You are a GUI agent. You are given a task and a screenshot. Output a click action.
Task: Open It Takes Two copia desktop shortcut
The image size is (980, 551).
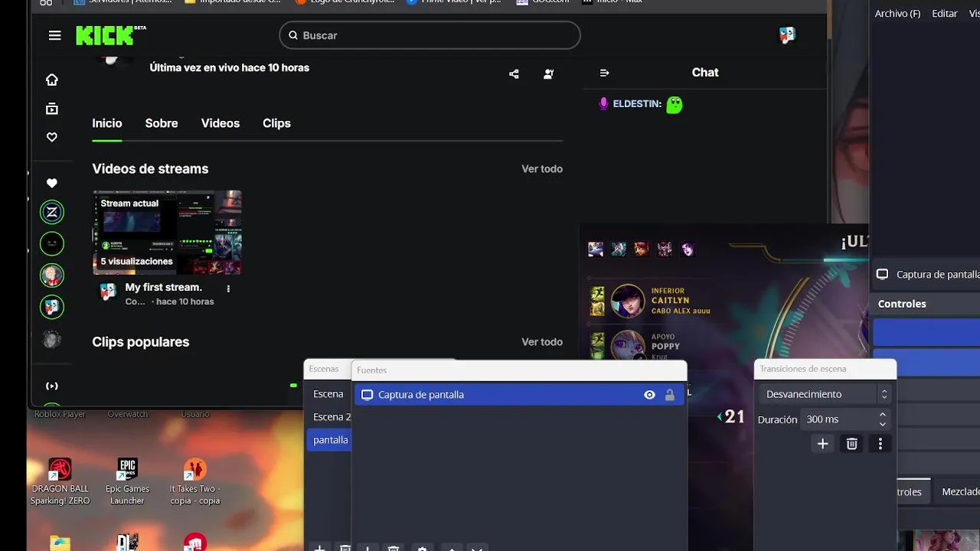click(194, 481)
